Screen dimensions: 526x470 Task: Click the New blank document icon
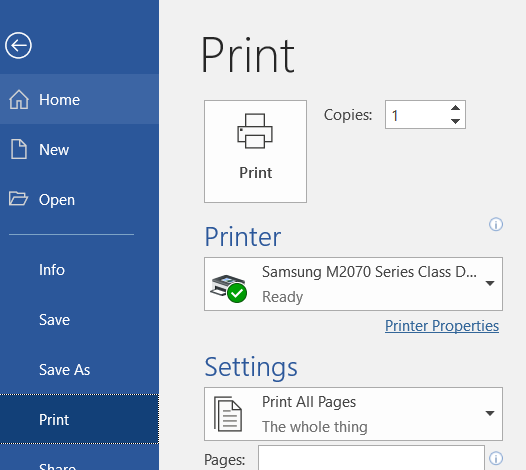pyautogui.click(x=19, y=149)
